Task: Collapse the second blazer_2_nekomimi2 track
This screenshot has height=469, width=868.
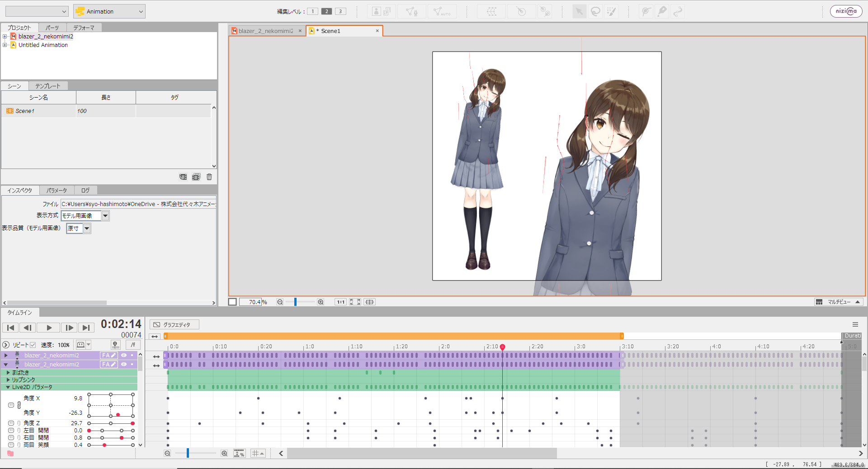Action: pos(6,364)
